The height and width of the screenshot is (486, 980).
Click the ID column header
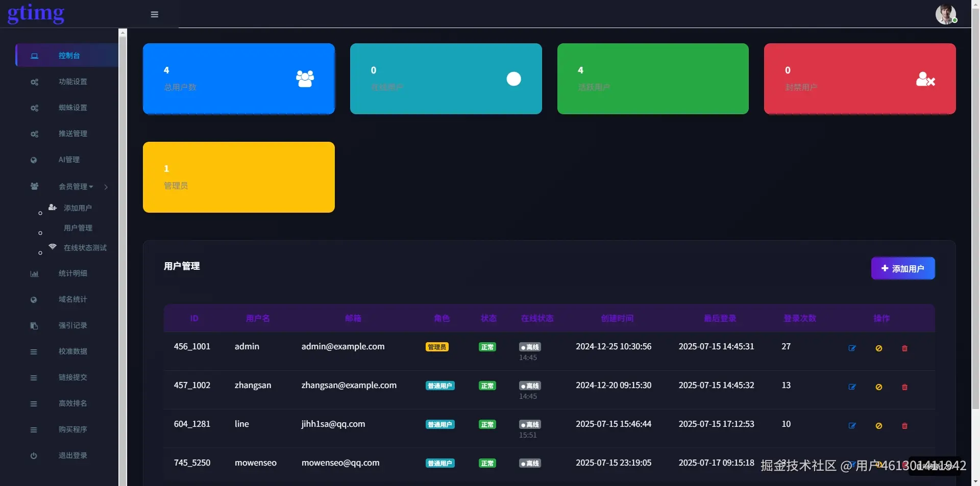click(x=194, y=318)
